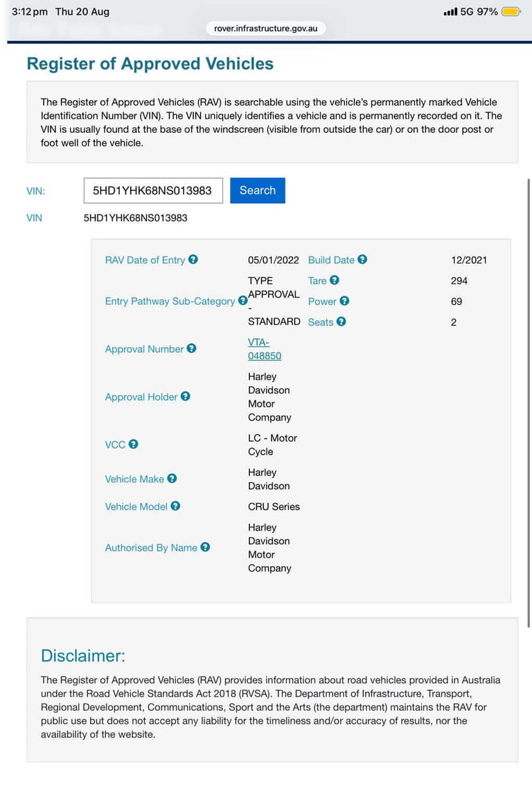Select the 'Disclaimer:' heading
Screen dimensions: 532x810
[82, 655]
